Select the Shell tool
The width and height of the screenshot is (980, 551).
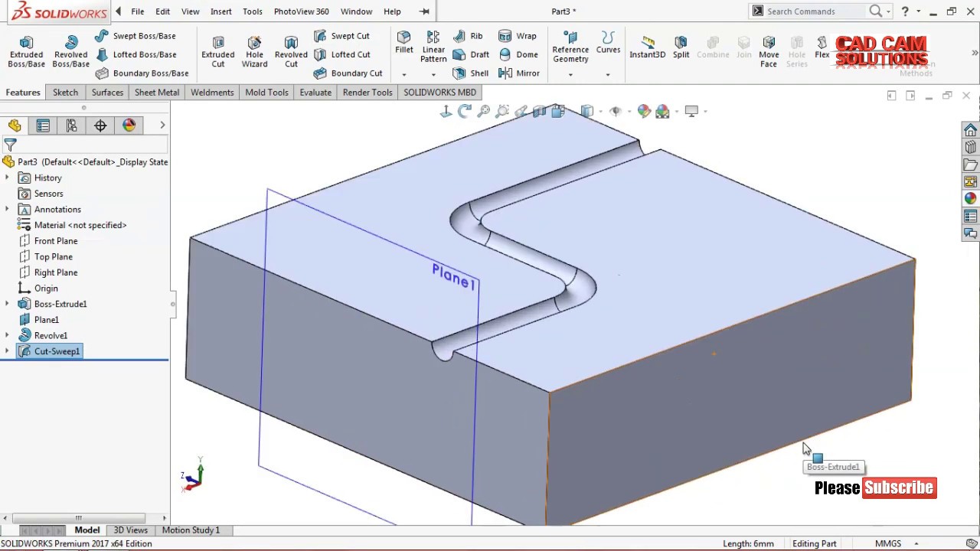[470, 73]
